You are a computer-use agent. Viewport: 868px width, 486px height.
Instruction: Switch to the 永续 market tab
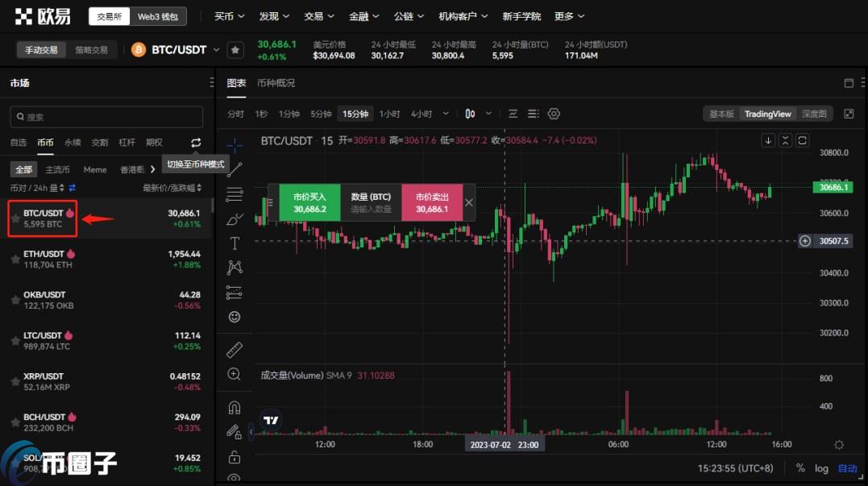click(x=73, y=143)
